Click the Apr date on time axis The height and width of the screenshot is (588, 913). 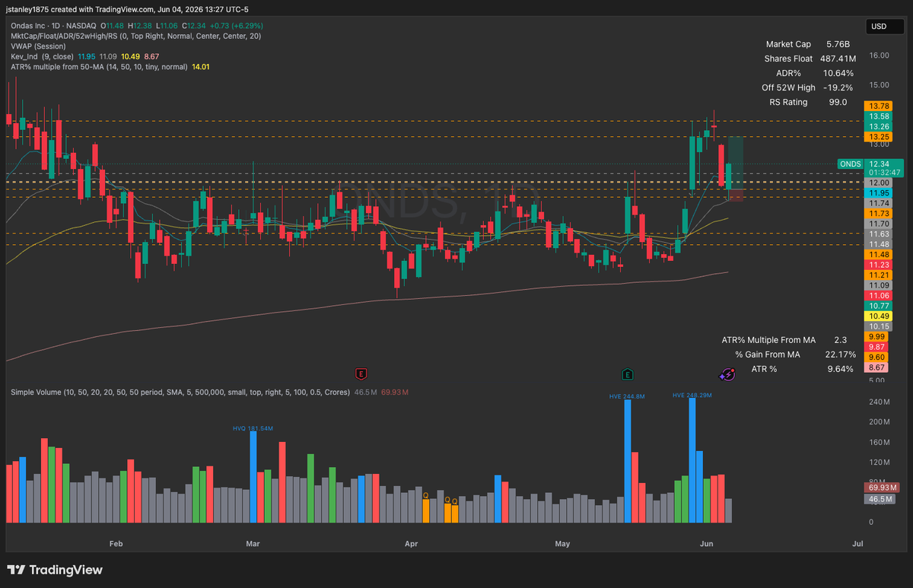412,544
